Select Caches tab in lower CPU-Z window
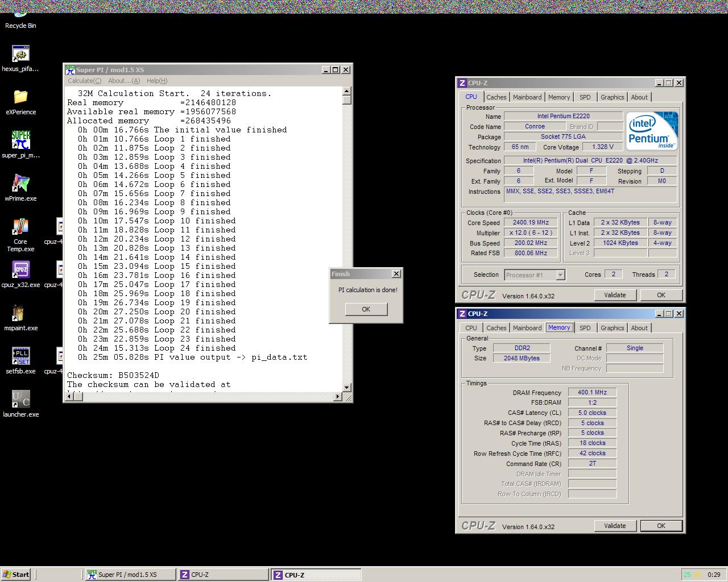This screenshot has height=582, width=728. pos(496,328)
